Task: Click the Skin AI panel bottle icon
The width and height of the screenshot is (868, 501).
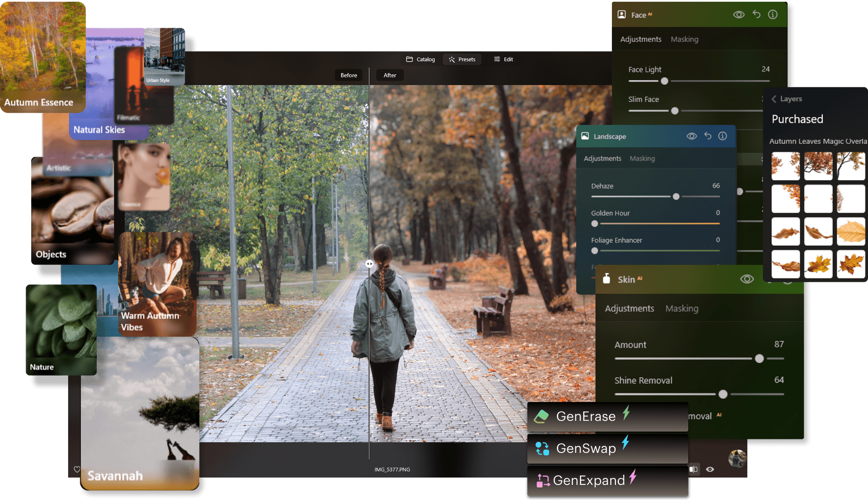Action: (x=607, y=279)
